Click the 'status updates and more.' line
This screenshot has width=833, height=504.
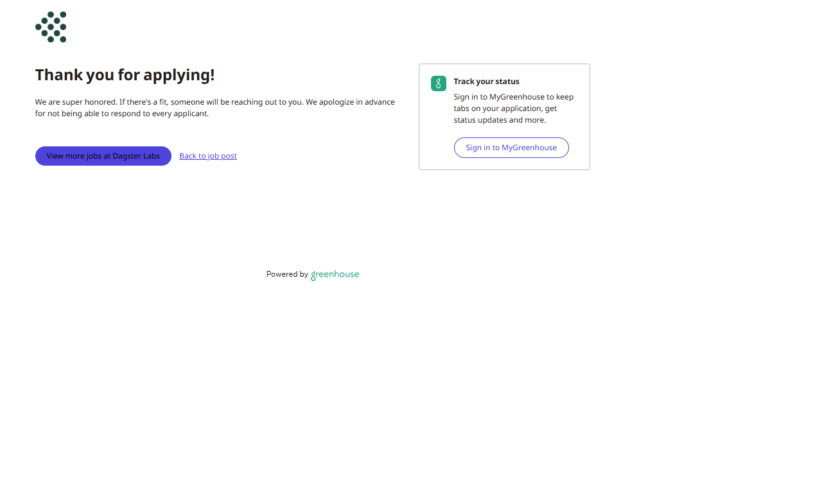pyautogui.click(x=499, y=120)
